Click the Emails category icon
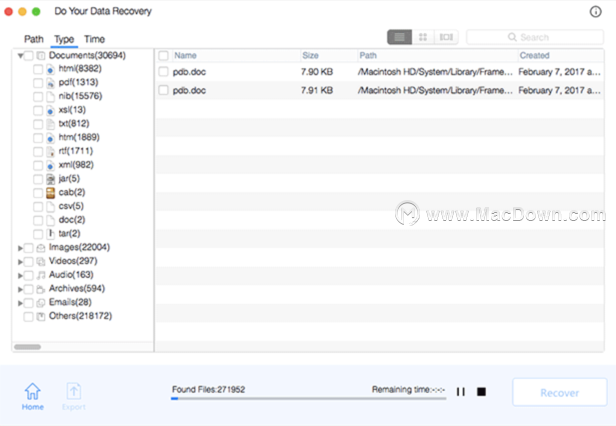This screenshot has height=426, width=616. [41, 303]
